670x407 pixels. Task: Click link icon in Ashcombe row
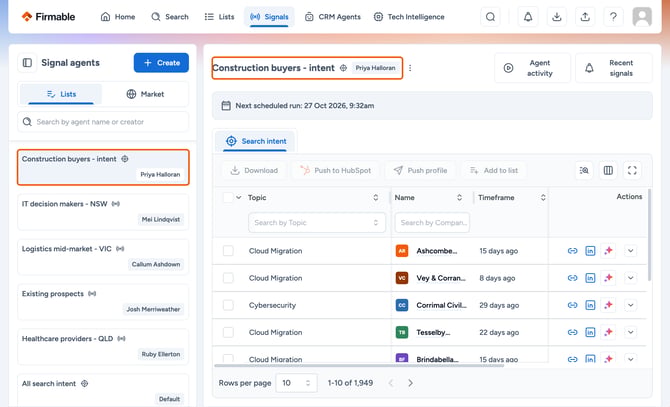(572, 251)
